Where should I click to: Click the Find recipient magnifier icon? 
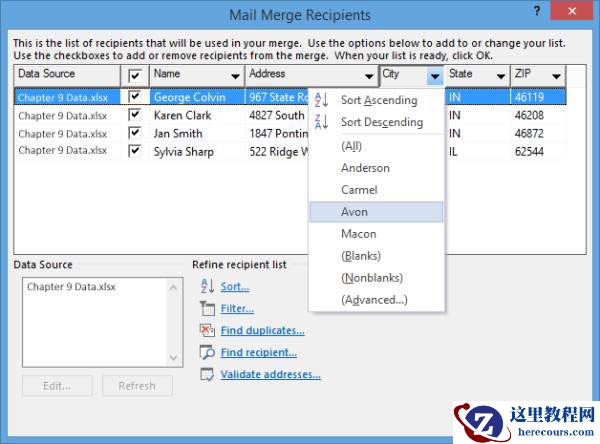click(x=207, y=352)
